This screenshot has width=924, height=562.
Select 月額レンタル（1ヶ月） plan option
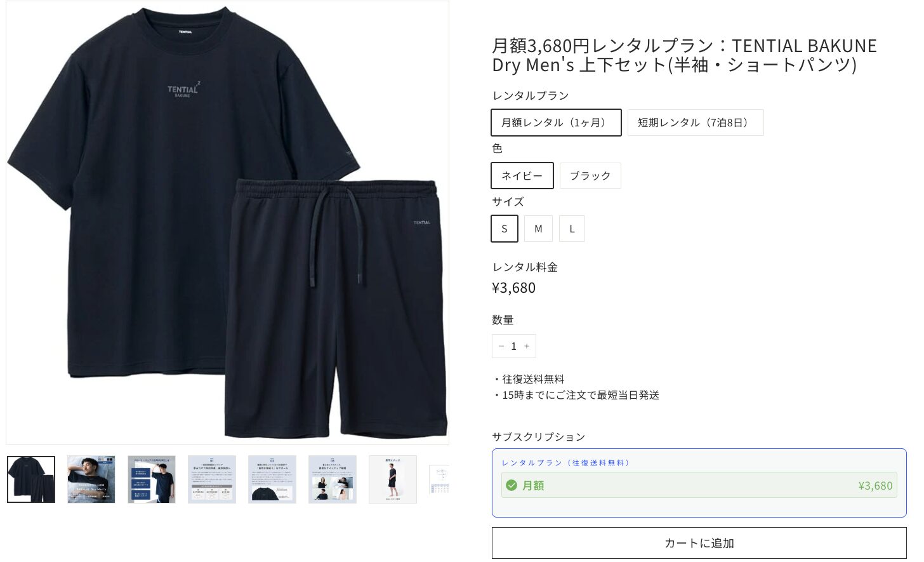point(556,123)
